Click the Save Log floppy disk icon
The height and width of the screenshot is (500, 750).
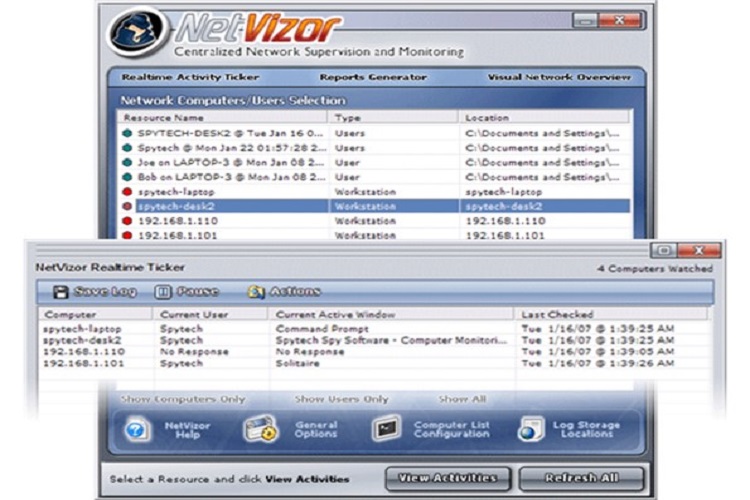click(x=61, y=292)
